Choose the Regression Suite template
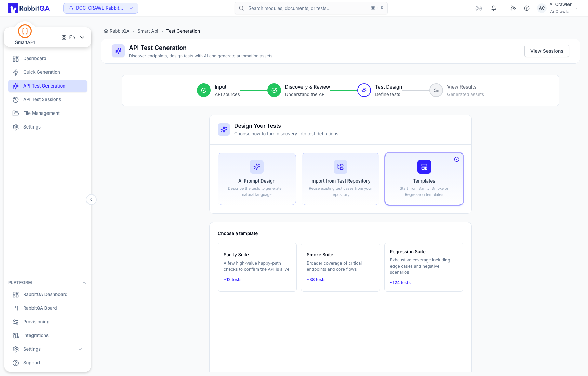Viewport: 588px width, 376px height. 424,267
